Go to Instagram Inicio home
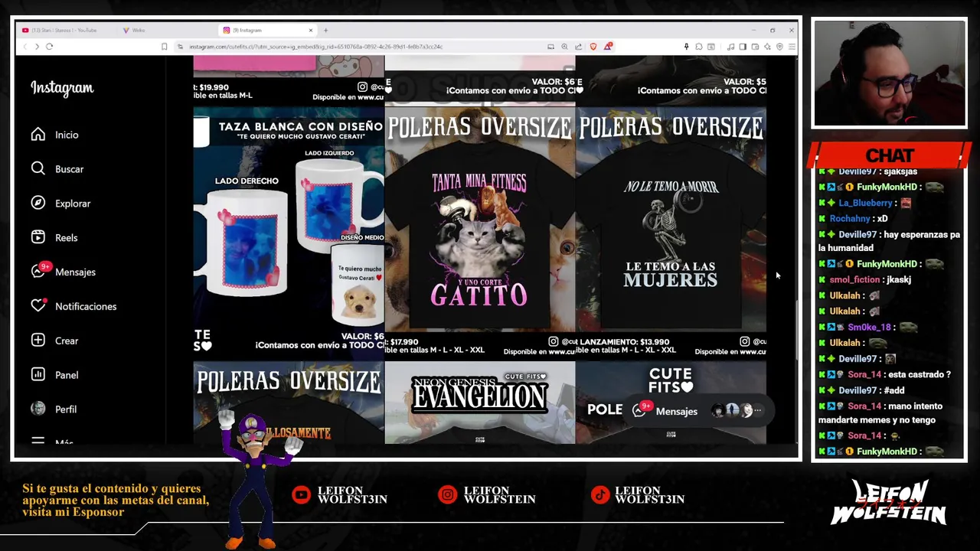The height and width of the screenshot is (551, 980). click(x=55, y=135)
